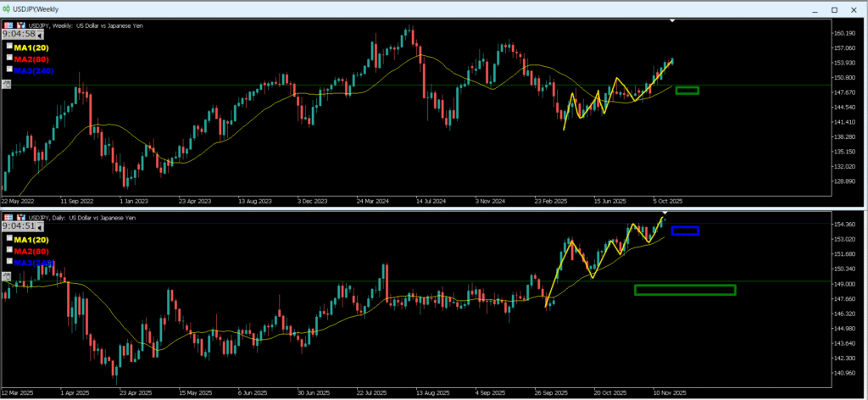Enable MA1(20) checkbox on the Daily chart

click(x=9, y=239)
